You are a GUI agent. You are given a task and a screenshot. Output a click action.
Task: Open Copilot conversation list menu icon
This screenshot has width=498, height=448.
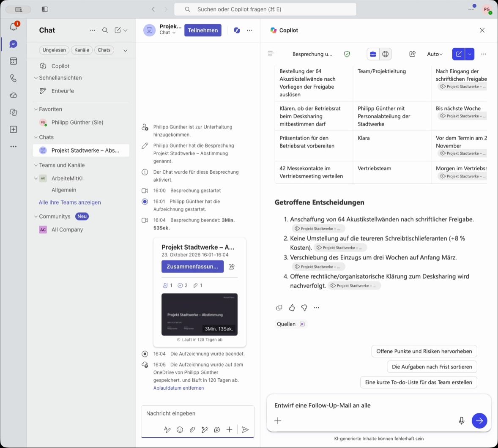pyautogui.click(x=271, y=53)
